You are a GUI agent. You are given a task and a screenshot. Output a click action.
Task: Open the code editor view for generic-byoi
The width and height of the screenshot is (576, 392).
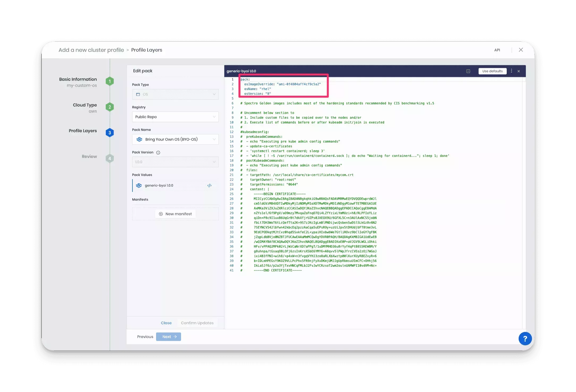click(209, 185)
